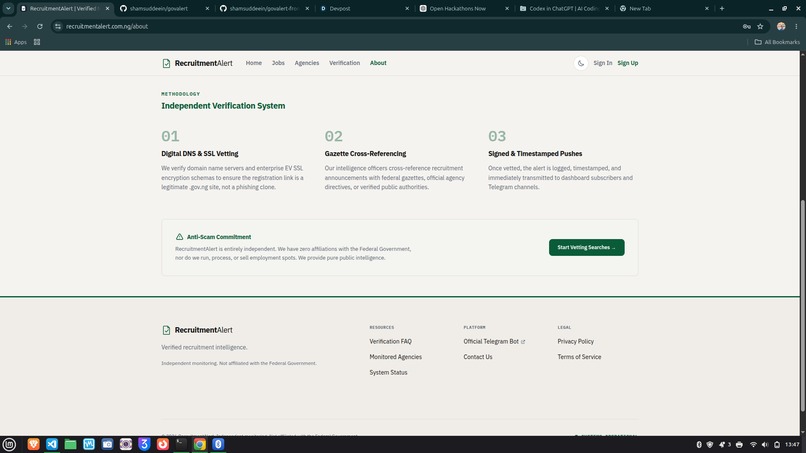Click the site information icon in address bar
Image resolution: width=806 pixels, height=453 pixels.
point(58,26)
